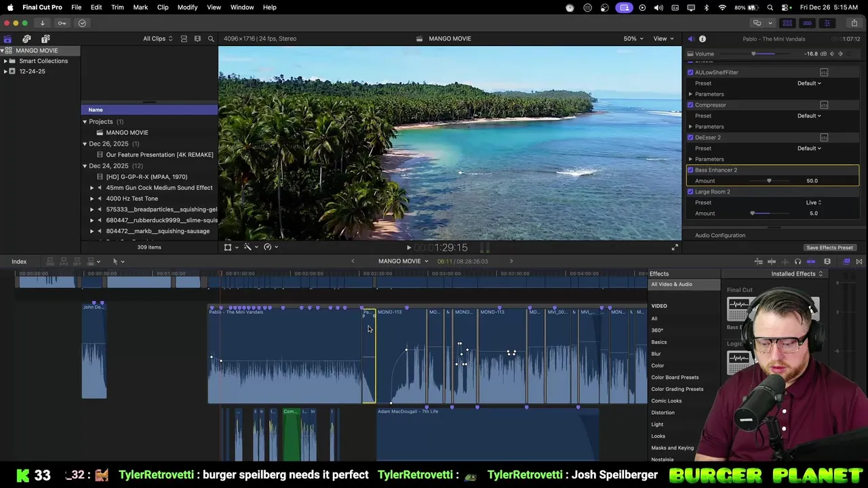Open the Trim menu
This screenshot has width=868, height=488.
(x=117, y=7)
